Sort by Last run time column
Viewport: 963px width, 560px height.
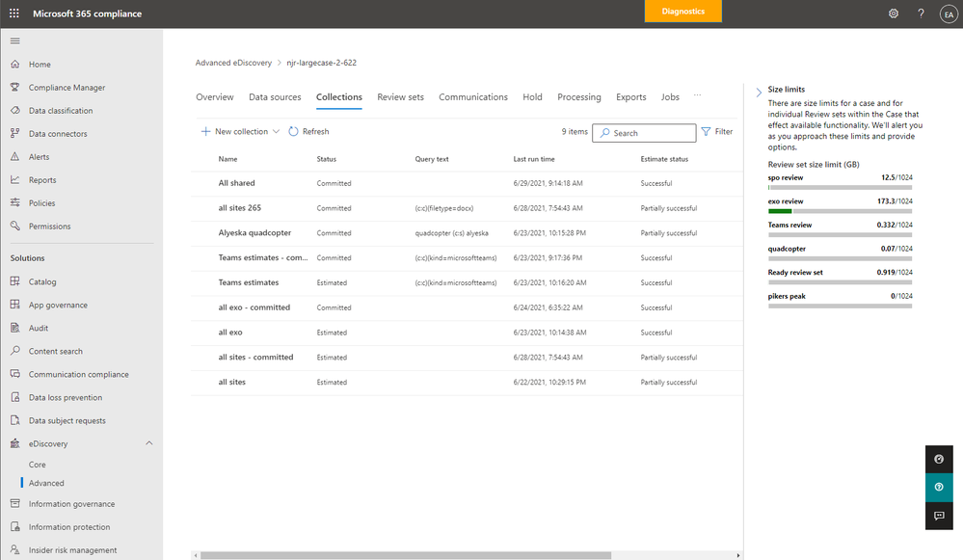coord(534,159)
